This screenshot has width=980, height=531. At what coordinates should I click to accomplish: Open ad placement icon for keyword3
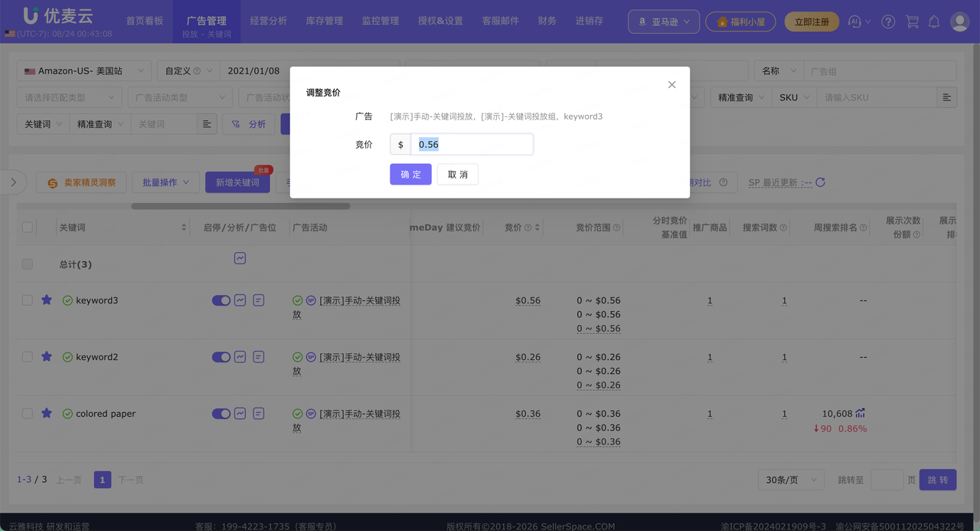tap(259, 300)
